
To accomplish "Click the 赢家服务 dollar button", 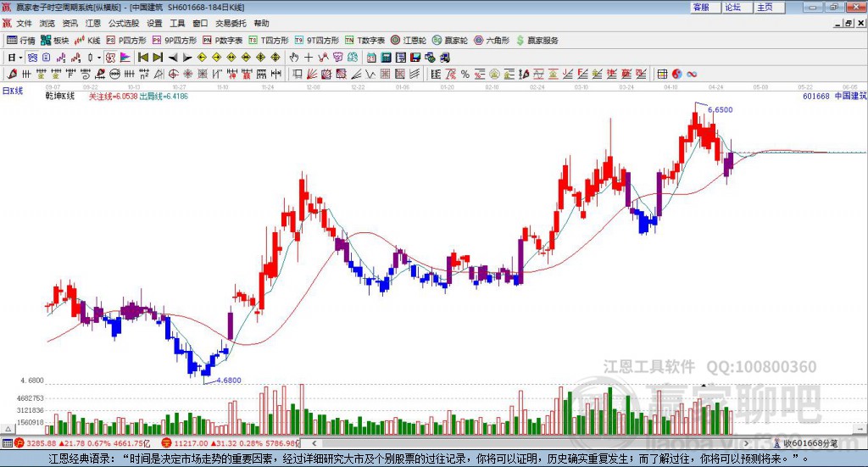I will tap(537, 41).
